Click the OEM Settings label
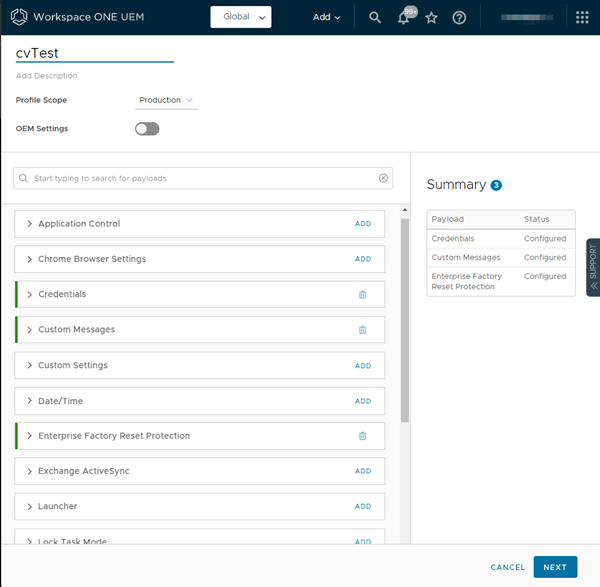The width and height of the screenshot is (600, 587). [x=42, y=129]
